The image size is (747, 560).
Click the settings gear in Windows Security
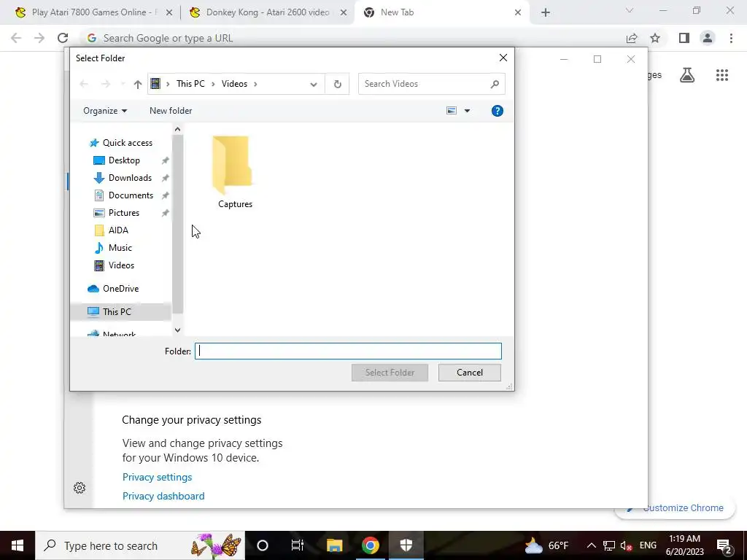80,488
